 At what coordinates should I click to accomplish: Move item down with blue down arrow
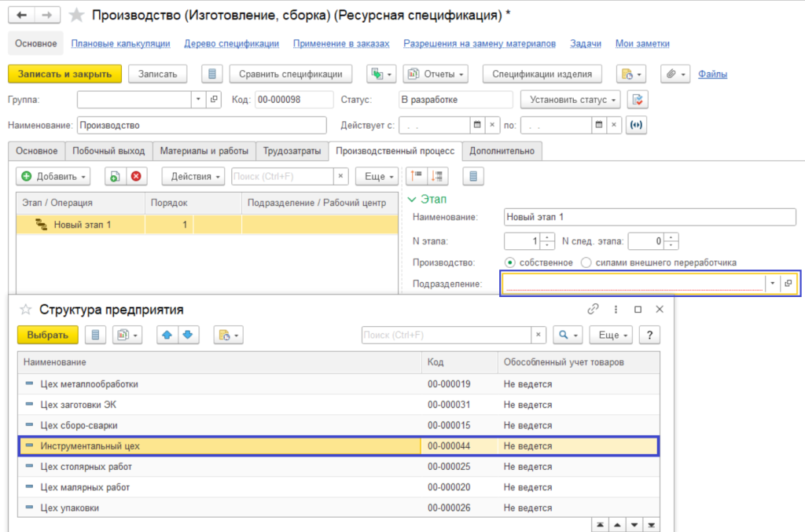coord(188,335)
